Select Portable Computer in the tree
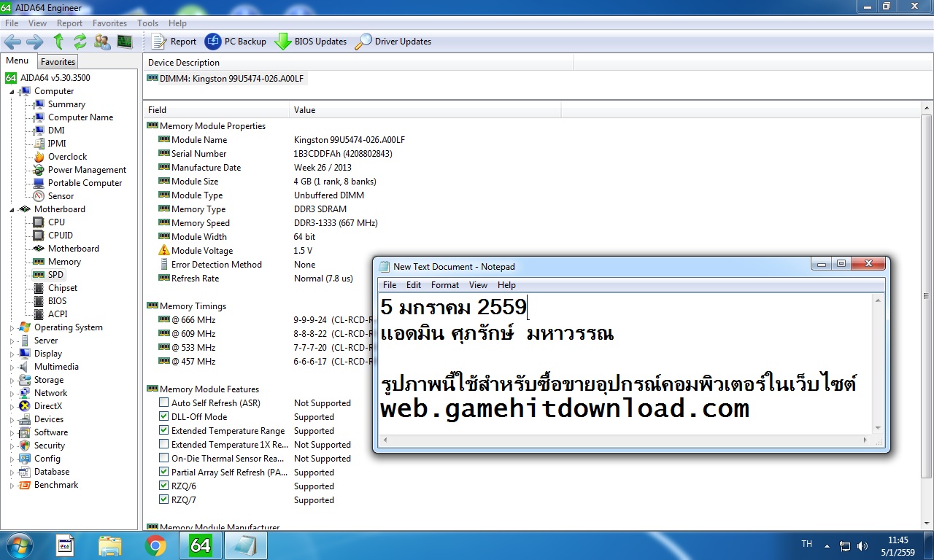 (85, 183)
